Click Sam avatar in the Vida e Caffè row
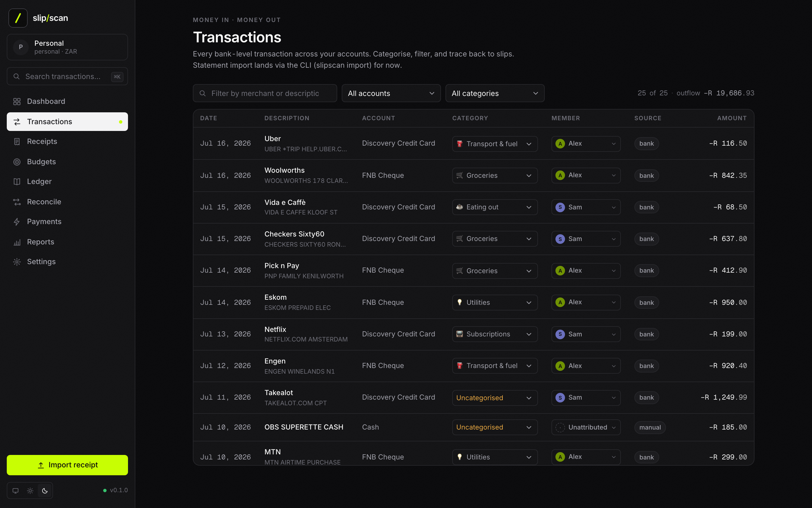 click(x=560, y=207)
